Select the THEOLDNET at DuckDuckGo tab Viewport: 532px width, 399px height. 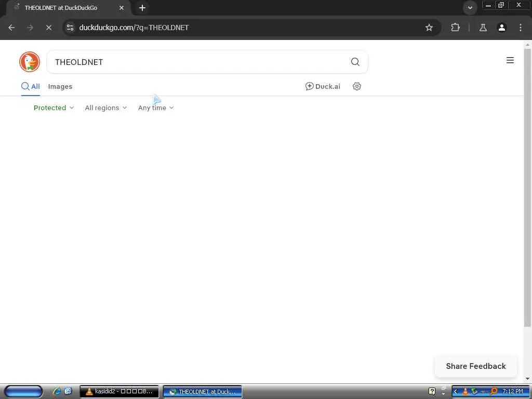tap(61, 8)
